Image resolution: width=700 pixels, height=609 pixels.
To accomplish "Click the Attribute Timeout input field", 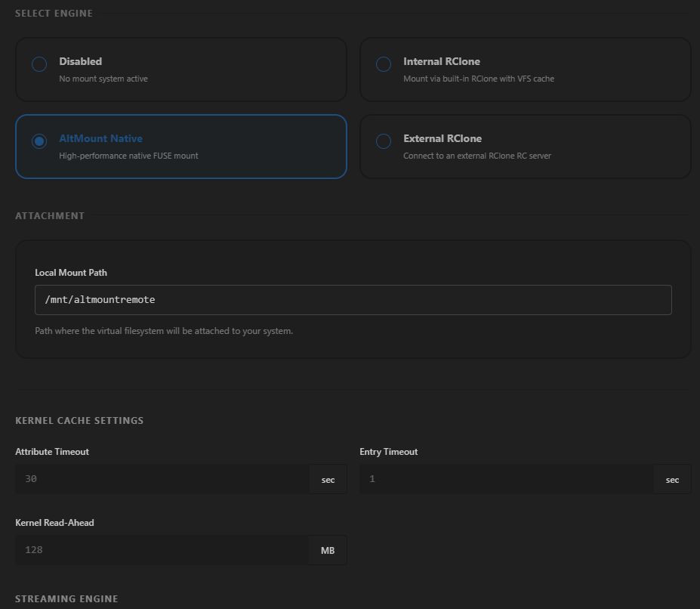I will [x=162, y=479].
